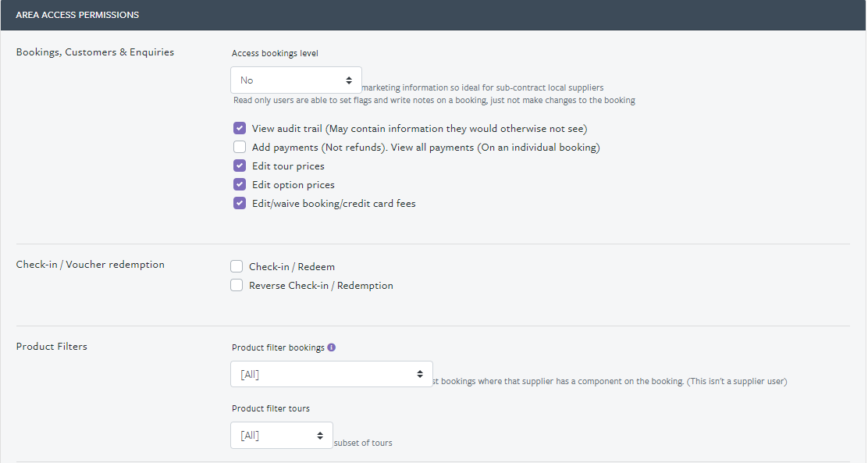Viewport: 868px width, 463px height.
Task: Uncheck Edit tour prices checkbox
Action: click(x=240, y=166)
